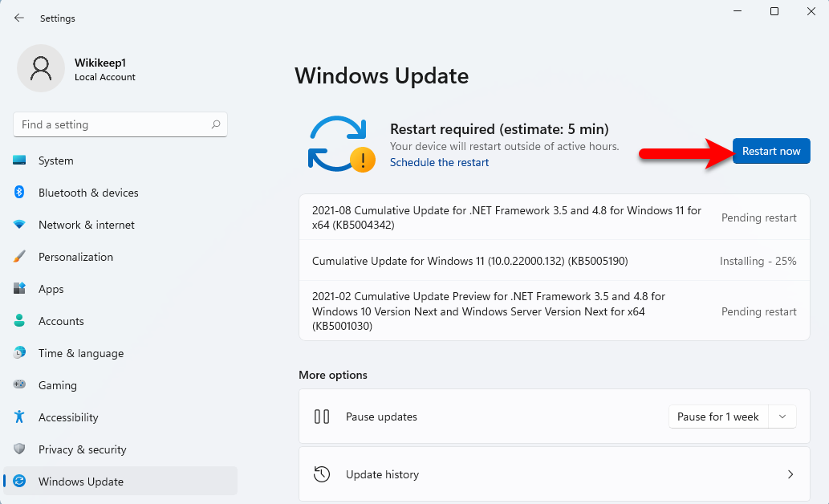Open the Update history row

pyautogui.click(x=554, y=474)
